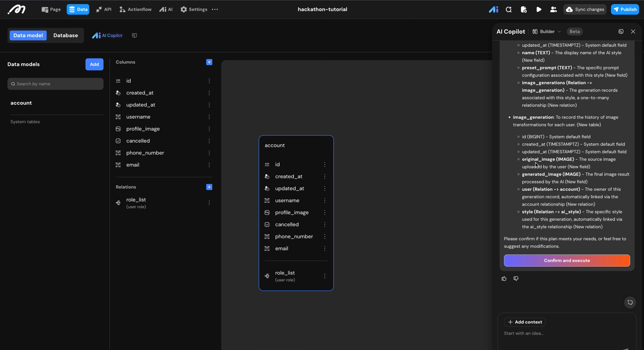Click the Copilot panel pop-out icon
This screenshot has height=350, width=644.
click(x=621, y=32)
